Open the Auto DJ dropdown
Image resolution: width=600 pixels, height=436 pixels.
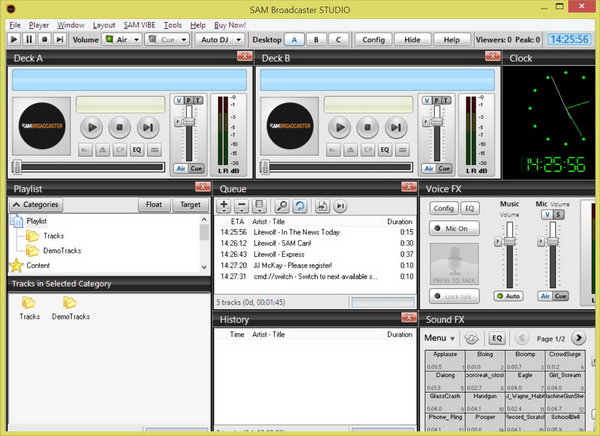pyautogui.click(x=214, y=39)
